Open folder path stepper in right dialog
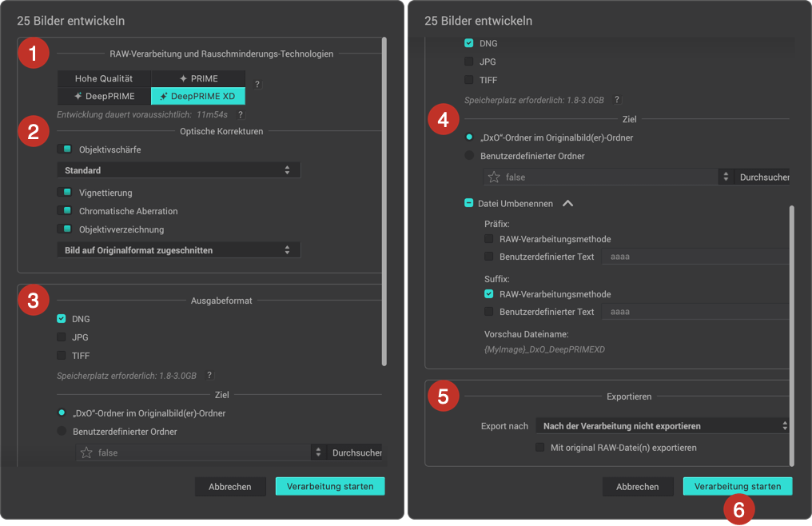 726,177
